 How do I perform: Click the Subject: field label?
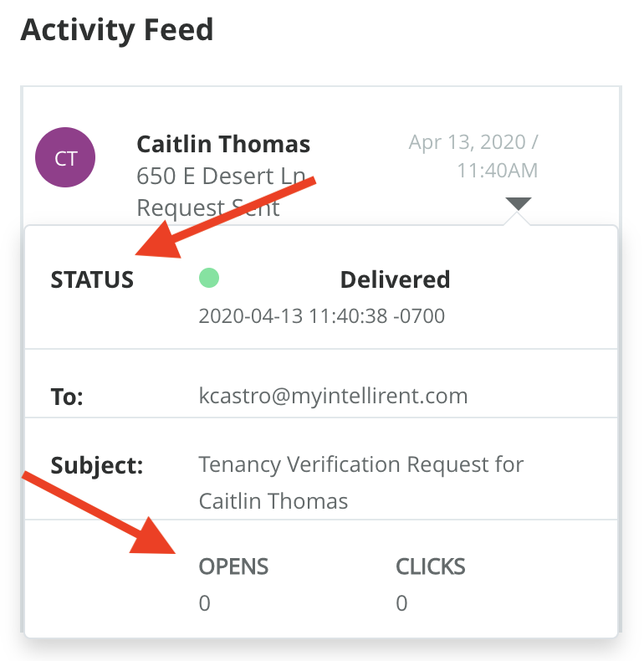pos(97,465)
